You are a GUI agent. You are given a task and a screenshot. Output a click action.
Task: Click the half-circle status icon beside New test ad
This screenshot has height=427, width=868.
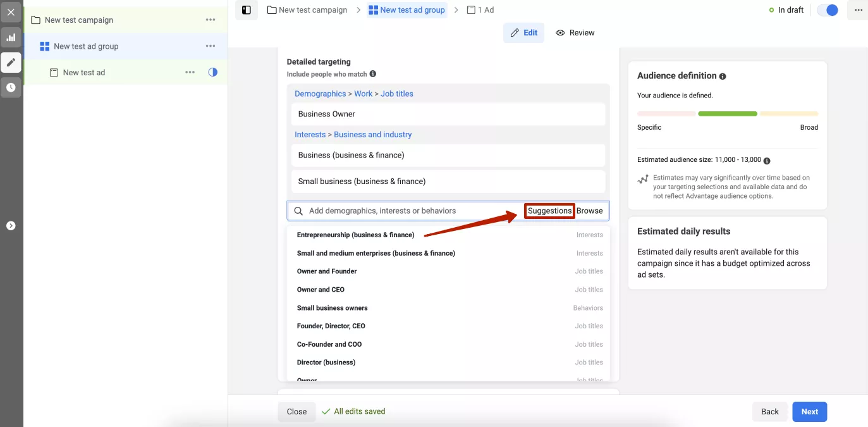[x=213, y=72]
